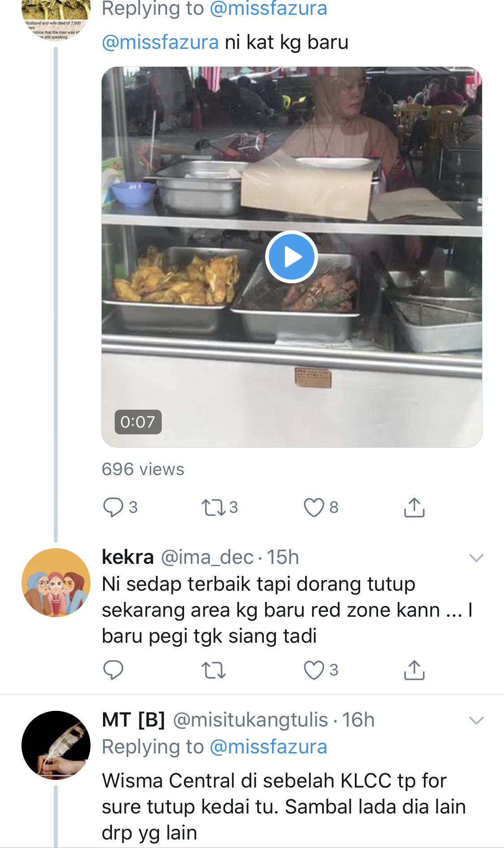The width and height of the screenshot is (504, 848).
Task: Open @missfazura link in top reply header
Action: point(268,9)
